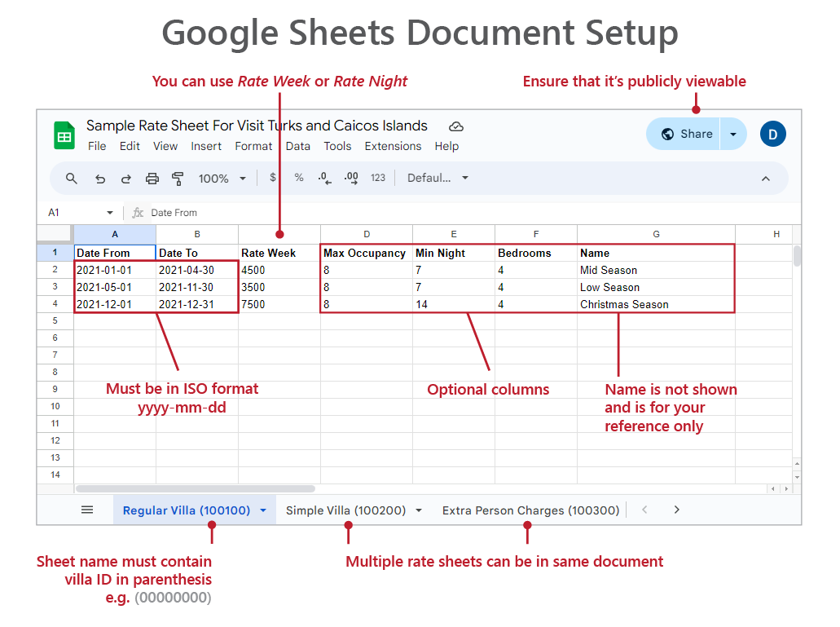Open the File menu
The height and width of the screenshot is (627, 840).
(x=97, y=146)
